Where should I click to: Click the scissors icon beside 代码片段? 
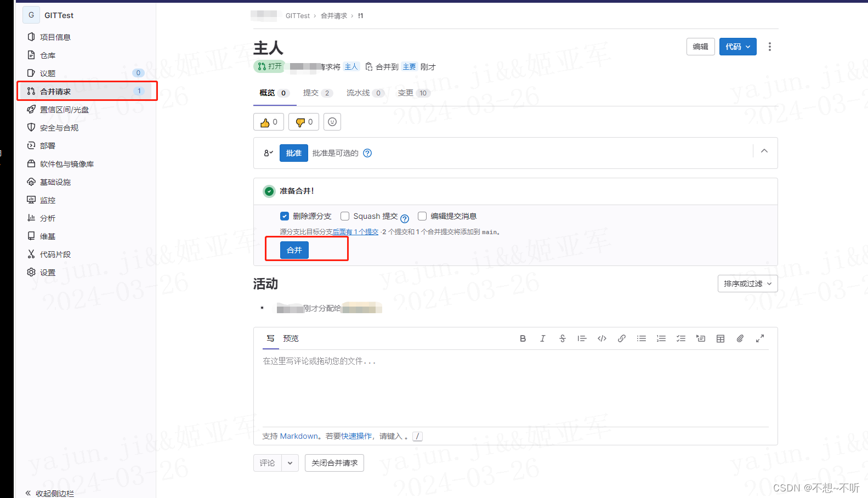click(x=31, y=254)
